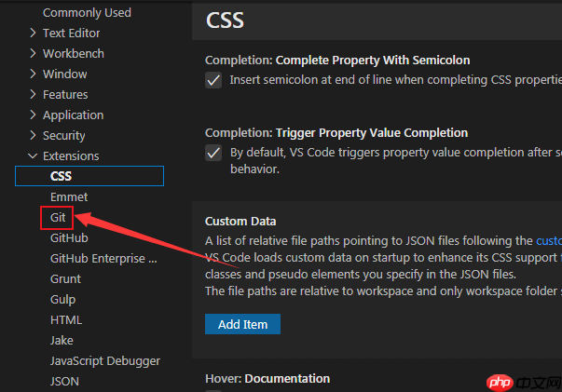
Task: Toggle Complete Property With Semicolon checkbox
Action: pos(213,80)
